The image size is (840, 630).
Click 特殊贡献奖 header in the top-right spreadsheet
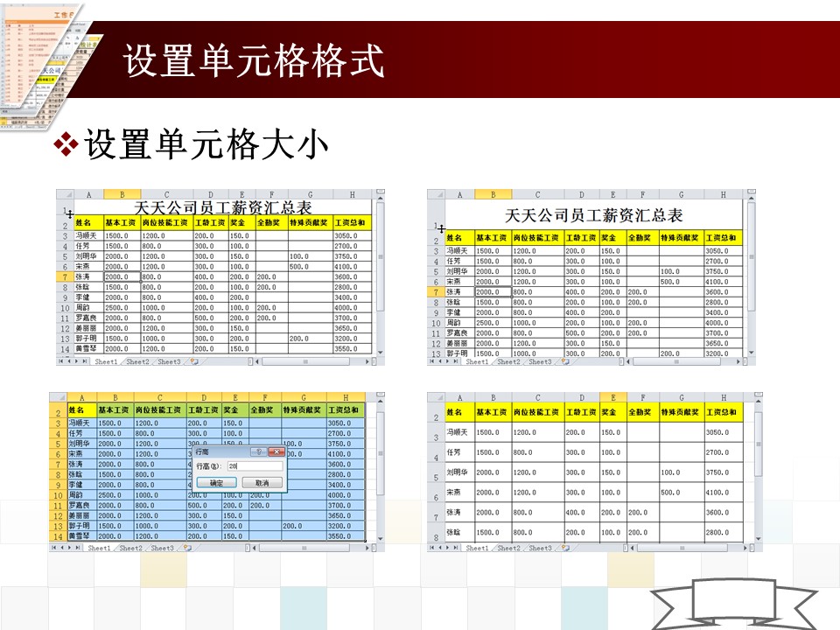click(681, 237)
